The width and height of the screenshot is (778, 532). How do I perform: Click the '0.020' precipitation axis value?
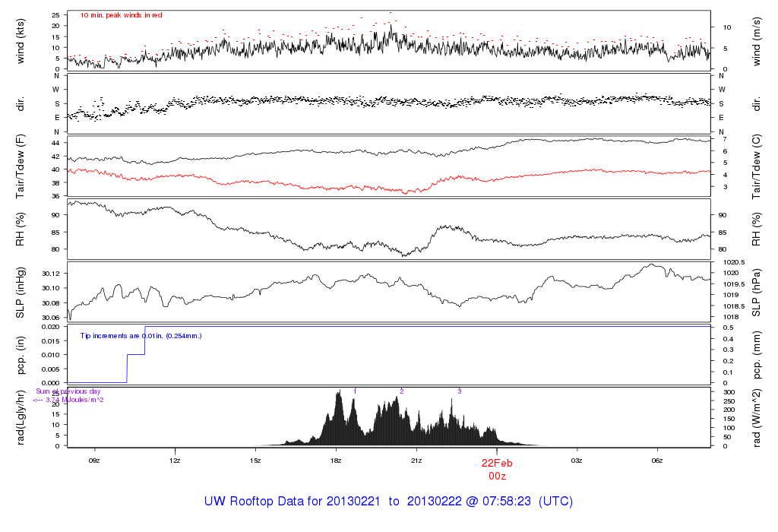[x=50, y=327]
